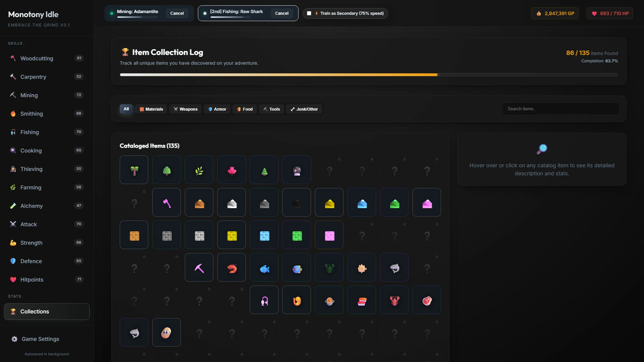
Task: Click the gold GP balance display
Action: tap(555, 13)
